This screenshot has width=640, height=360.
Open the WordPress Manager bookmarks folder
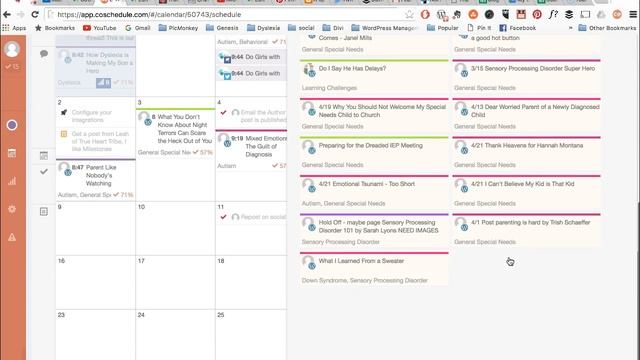coord(384,28)
